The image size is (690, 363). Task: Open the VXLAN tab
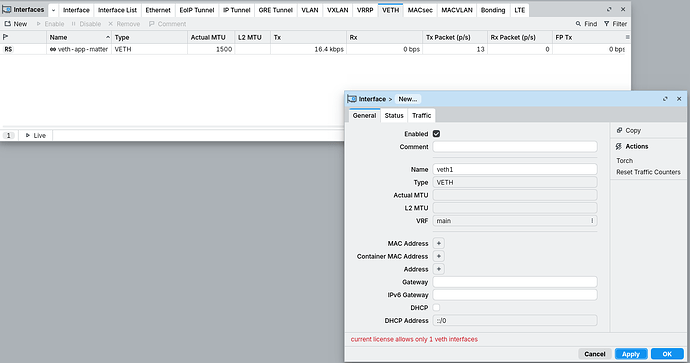pos(338,10)
